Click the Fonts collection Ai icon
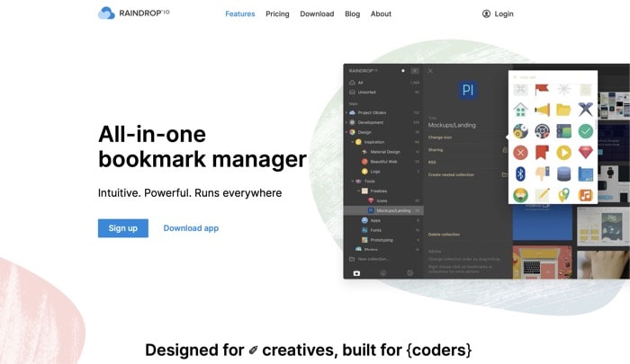Screen dimensions: 630x364 [364, 230]
